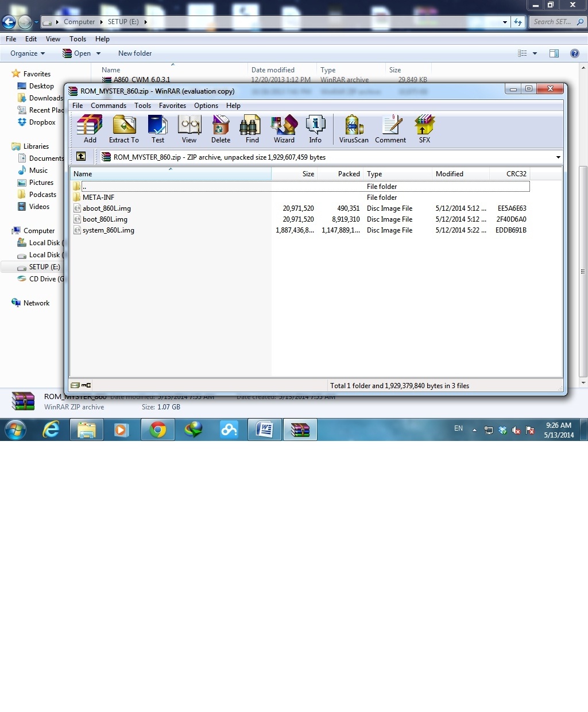Image resolution: width=588 pixels, height=712 pixels.
Task: Open the WinRAR Help menu
Action: pos(233,106)
